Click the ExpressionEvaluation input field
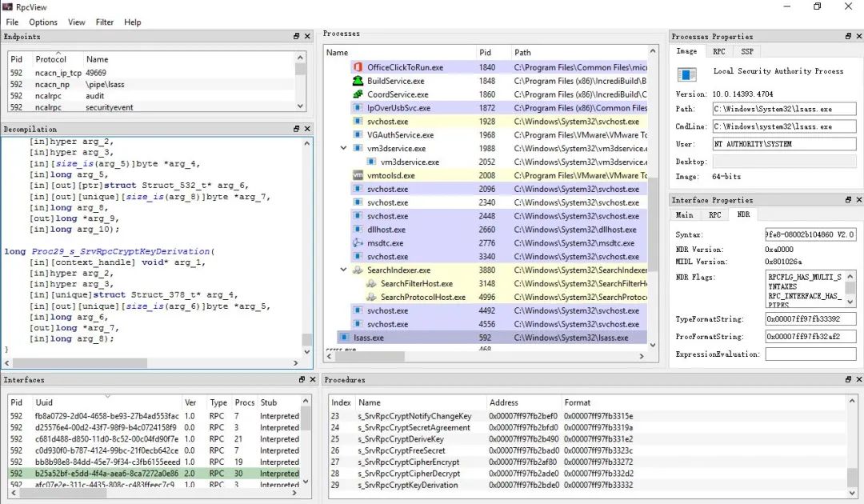The image size is (864, 504). (810, 354)
